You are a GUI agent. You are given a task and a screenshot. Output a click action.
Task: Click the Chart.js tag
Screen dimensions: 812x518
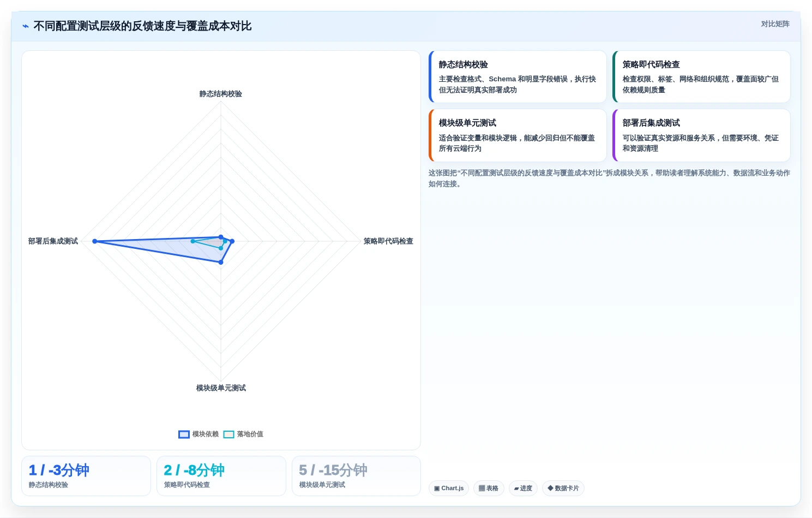point(449,489)
